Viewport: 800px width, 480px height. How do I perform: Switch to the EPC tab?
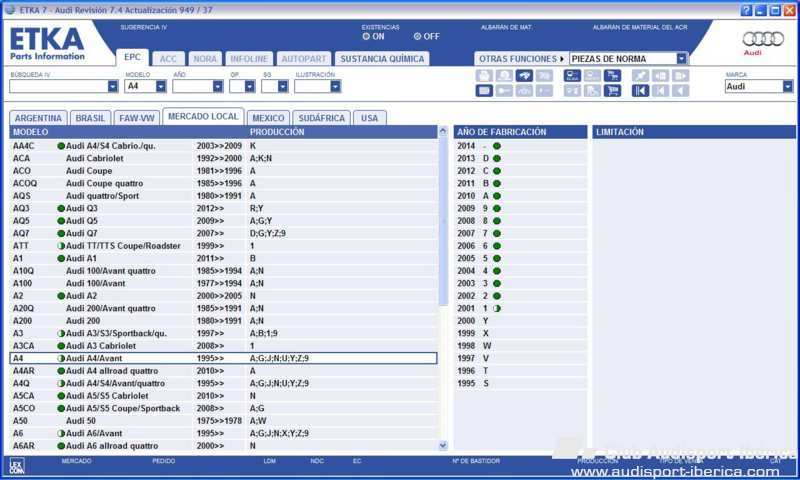pos(132,57)
